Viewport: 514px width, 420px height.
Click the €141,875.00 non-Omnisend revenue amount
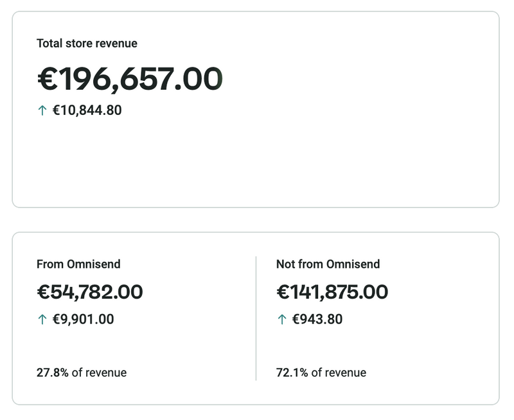pyautogui.click(x=332, y=292)
